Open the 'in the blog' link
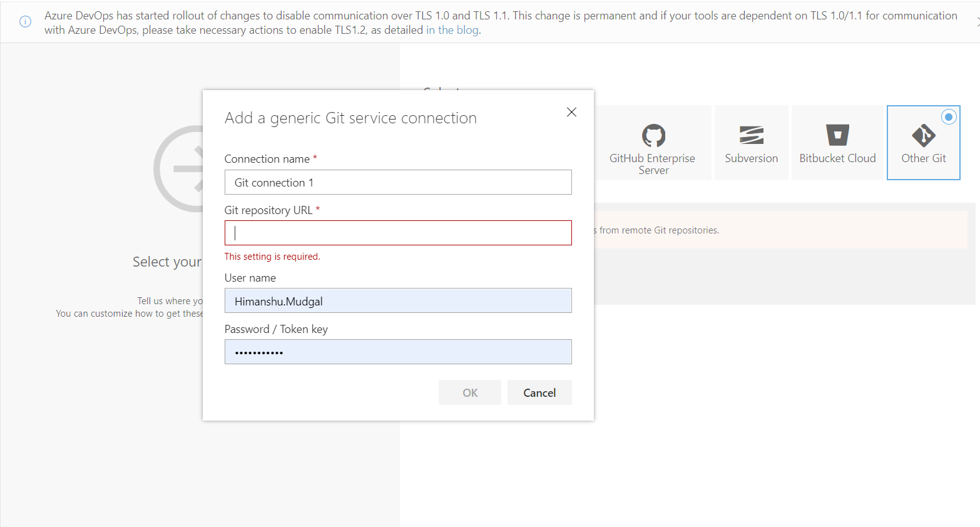The height and width of the screenshot is (527, 980). pyautogui.click(x=452, y=30)
